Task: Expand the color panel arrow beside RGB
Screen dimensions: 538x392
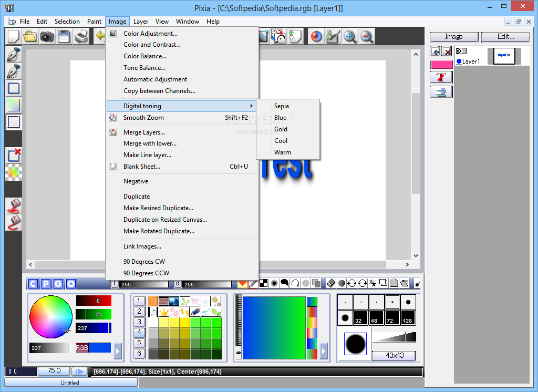Action: (x=118, y=351)
